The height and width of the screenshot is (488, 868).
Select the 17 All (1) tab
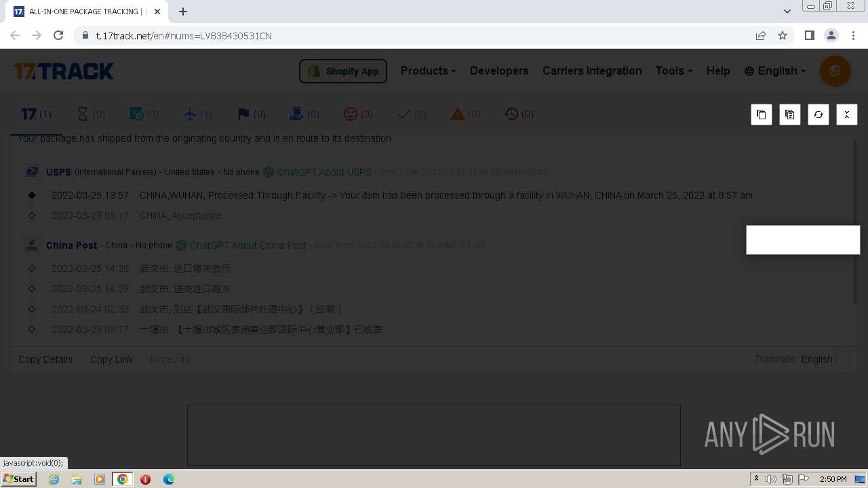pyautogui.click(x=36, y=115)
